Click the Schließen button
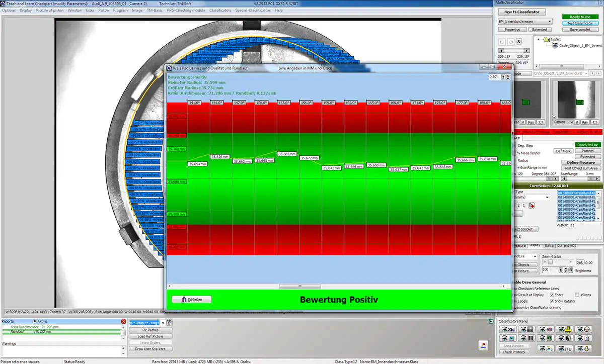 pyautogui.click(x=191, y=299)
